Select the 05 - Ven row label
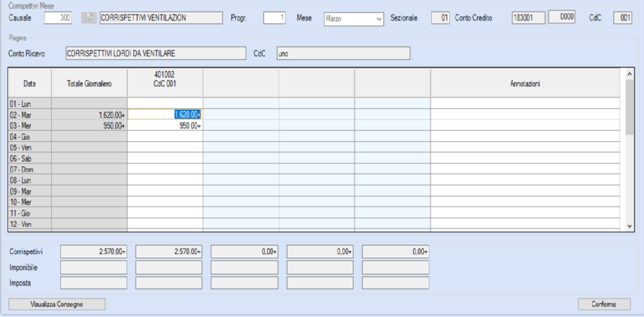This screenshot has width=644, height=317. point(30,148)
